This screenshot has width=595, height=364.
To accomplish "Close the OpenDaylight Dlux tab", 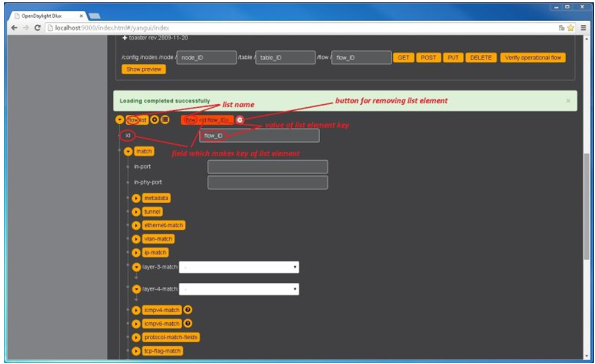I will tap(81, 16).
